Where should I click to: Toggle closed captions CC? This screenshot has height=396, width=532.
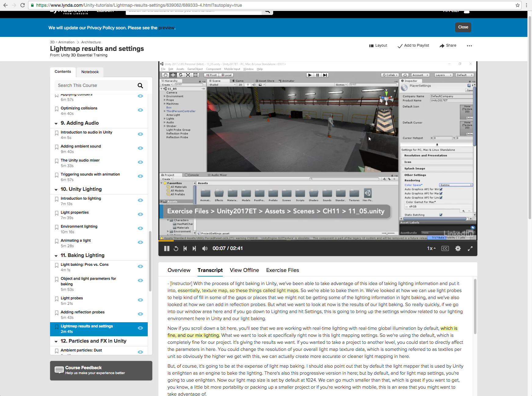[445, 248]
